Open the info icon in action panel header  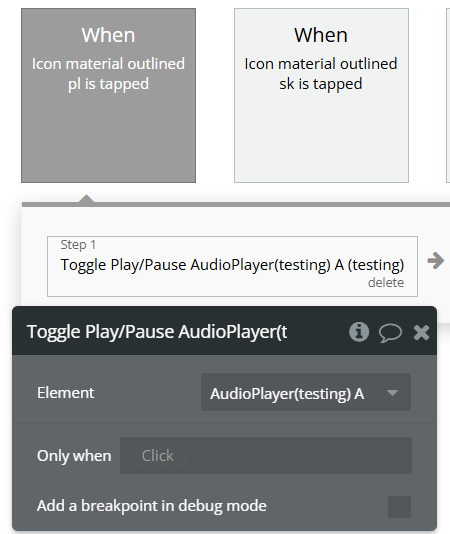point(359,332)
